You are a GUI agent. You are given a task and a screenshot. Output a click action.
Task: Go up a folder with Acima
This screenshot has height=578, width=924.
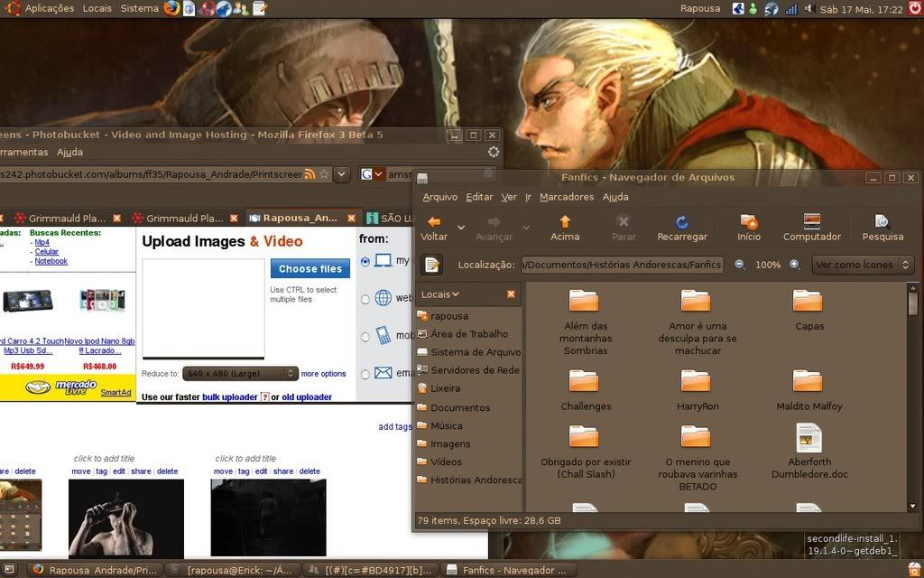[x=565, y=222]
